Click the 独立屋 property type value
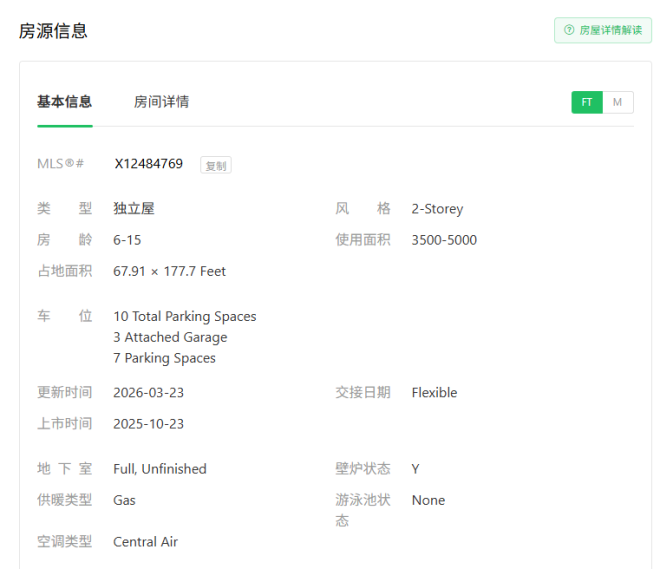The width and height of the screenshot is (660, 569). (134, 209)
